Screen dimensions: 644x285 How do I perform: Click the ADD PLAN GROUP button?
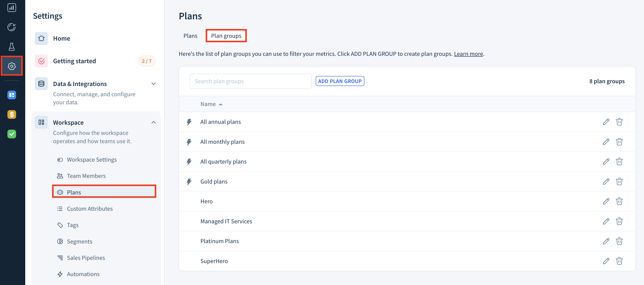(x=340, y=81)
